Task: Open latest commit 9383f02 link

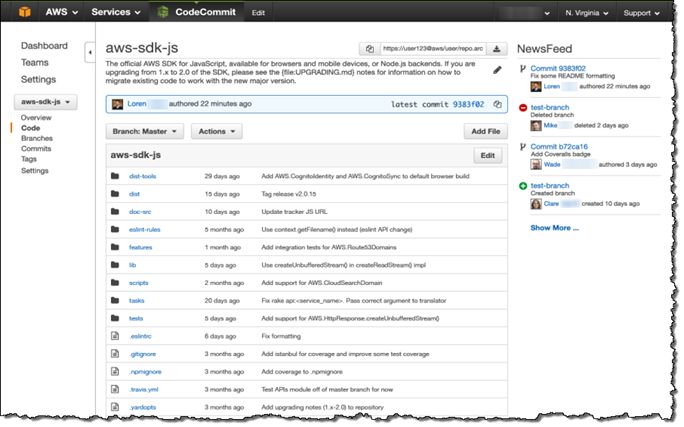Action: click(468, 104)
